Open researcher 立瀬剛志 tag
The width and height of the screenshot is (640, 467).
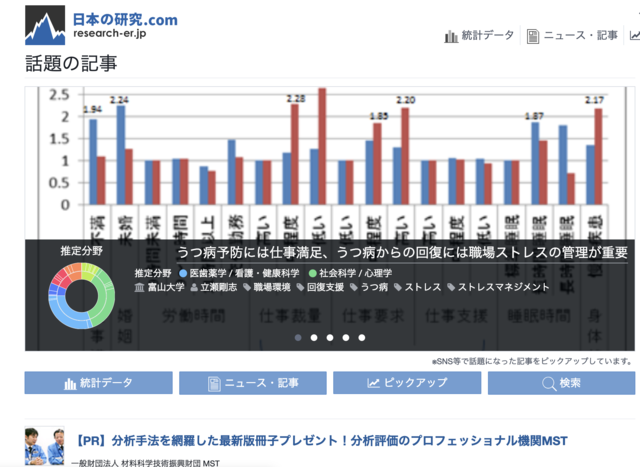pyautogui.click(x=218, y=287)
